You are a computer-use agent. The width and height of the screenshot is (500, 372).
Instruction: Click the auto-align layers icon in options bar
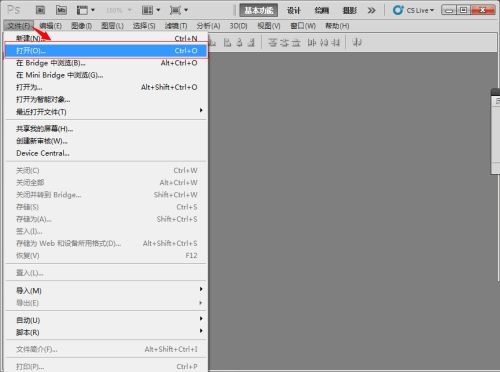pos(357,42)
